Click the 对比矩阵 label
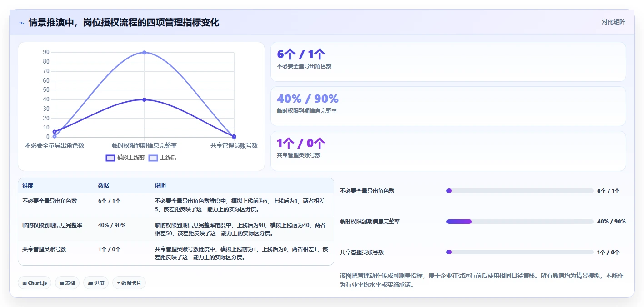The image size is (644, 307). (x=613, y=22)
